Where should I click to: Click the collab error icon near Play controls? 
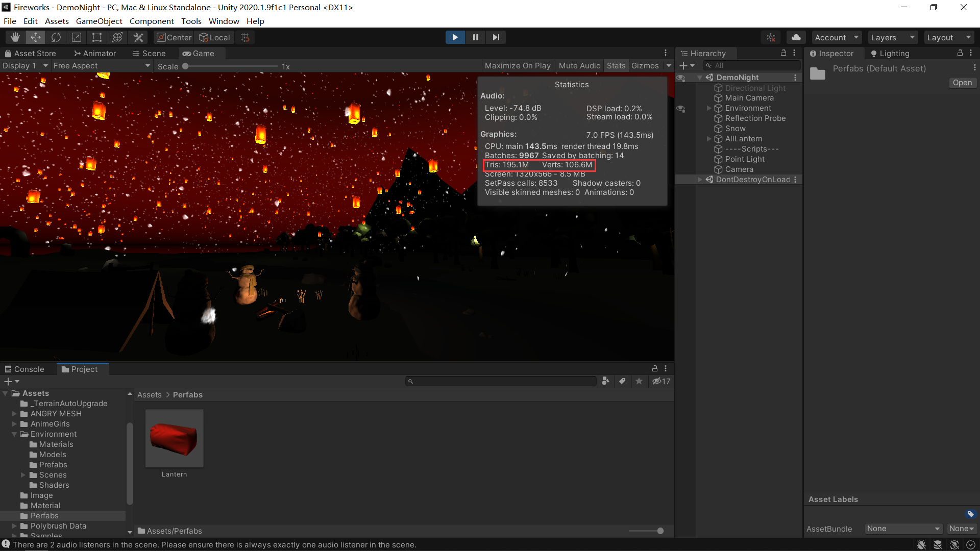tap(771, 37)
